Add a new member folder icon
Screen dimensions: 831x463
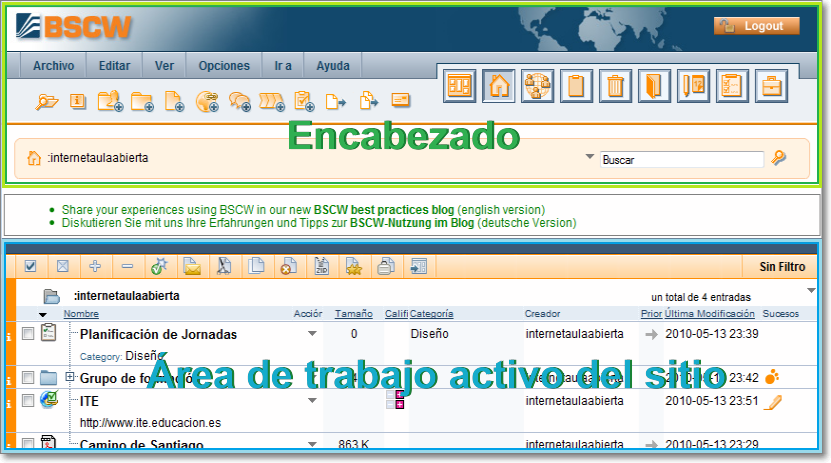click(110, 101)
